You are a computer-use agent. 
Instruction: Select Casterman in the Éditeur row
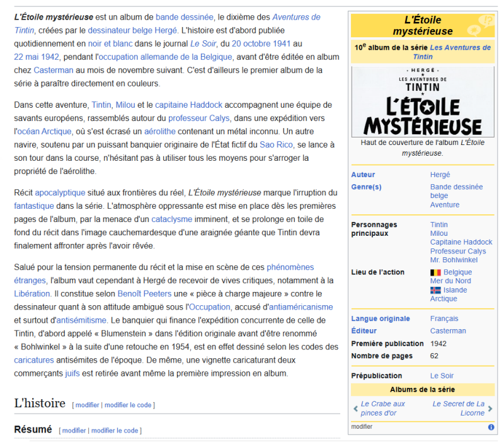(450, 330)
